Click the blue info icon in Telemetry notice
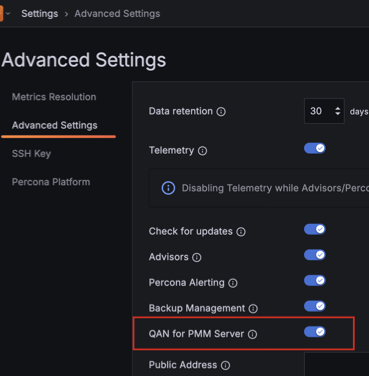Image resolution: width=369 pixels, height=376 pixels. (168, 188)
